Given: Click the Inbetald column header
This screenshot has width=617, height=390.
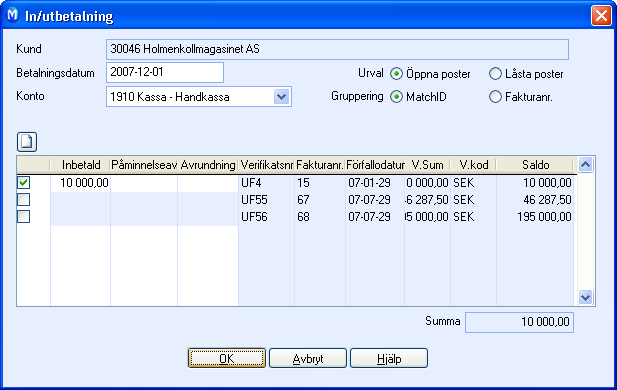Looking at the screenshot, I should coord(81,165).
